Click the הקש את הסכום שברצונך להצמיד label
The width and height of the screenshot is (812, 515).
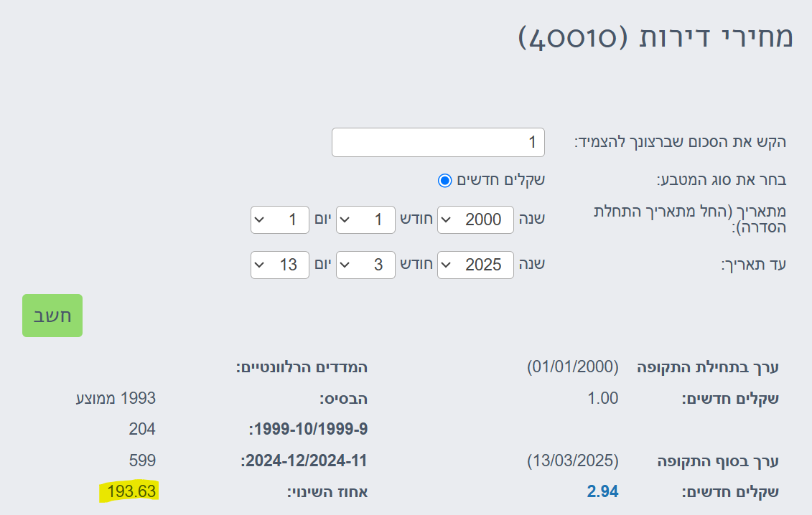(681, 141)
